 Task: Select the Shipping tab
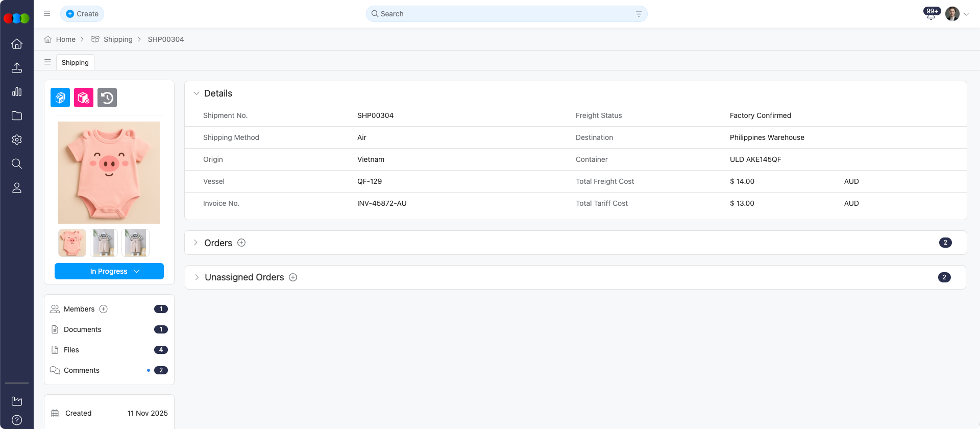(75, 62)
